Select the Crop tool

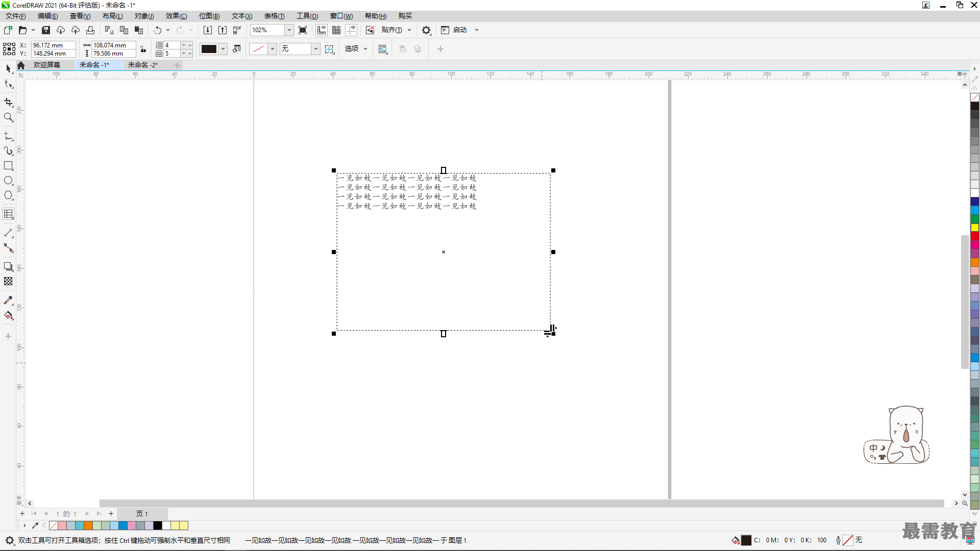pos(8,103)
